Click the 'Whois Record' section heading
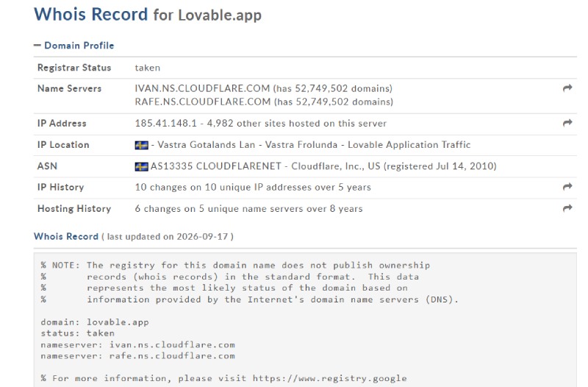Image resolution: width=588 pixels, height=387 pixels. click(x=66, y=236)
